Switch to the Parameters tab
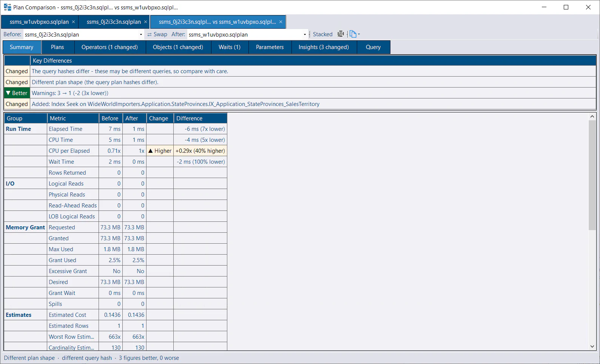Viewport: 600px width, 364px height. (x=270, y=47)
